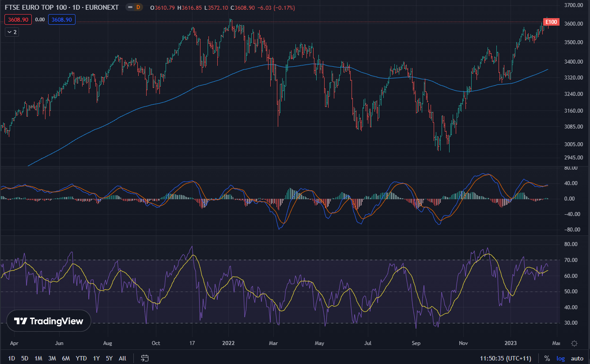Select the 6M time range

pos(66,358)
